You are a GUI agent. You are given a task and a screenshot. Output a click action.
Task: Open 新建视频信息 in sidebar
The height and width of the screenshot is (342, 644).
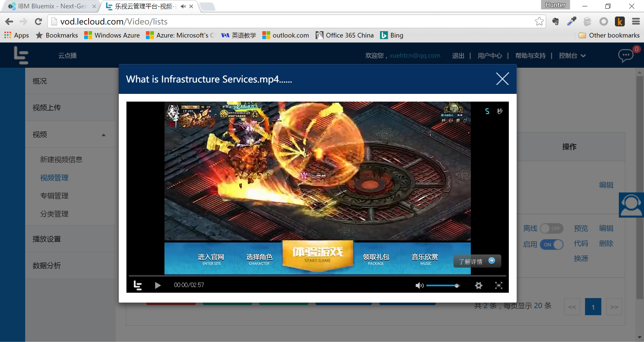tap(61, 160)
